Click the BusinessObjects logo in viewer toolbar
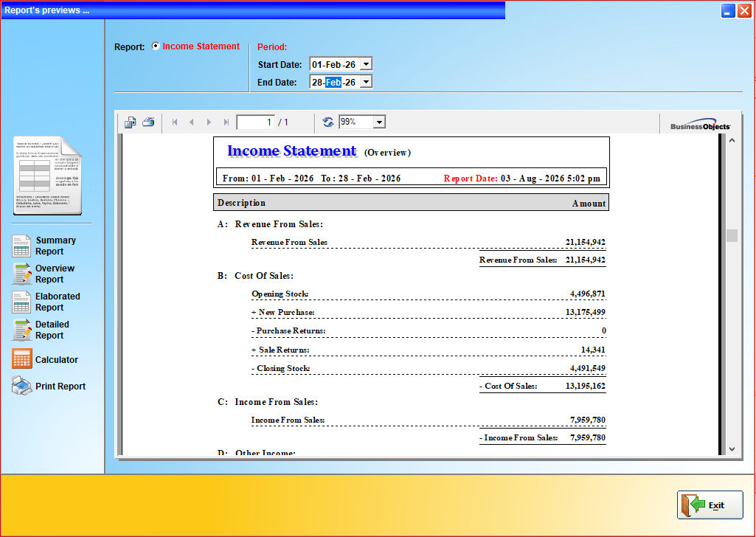The width and height of the screenshot is (756, 537). [700, 125]
